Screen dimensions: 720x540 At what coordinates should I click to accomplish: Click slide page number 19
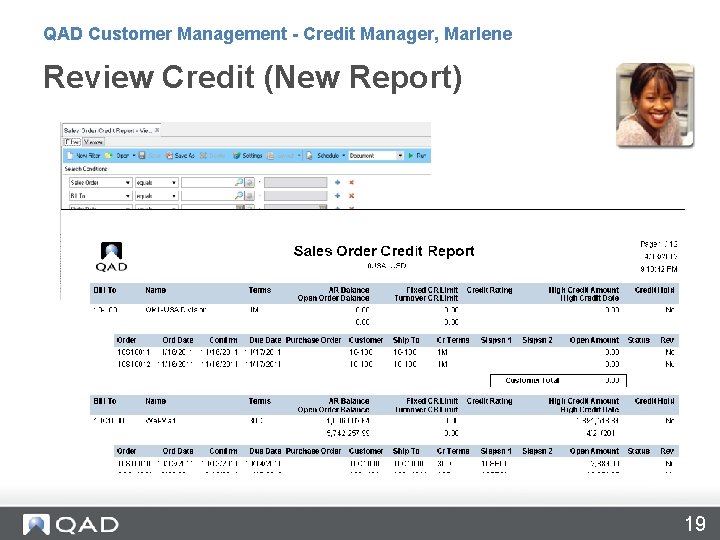[695, 524]
